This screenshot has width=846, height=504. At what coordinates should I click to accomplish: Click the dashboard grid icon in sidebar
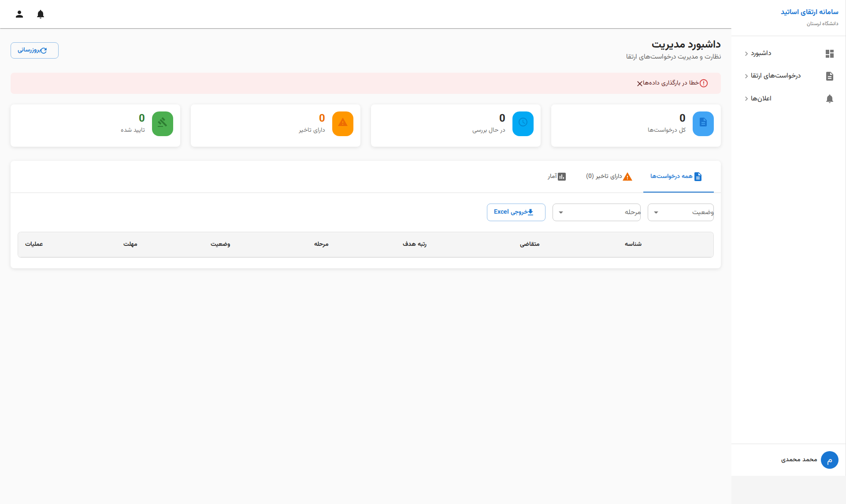coord(830,54)
